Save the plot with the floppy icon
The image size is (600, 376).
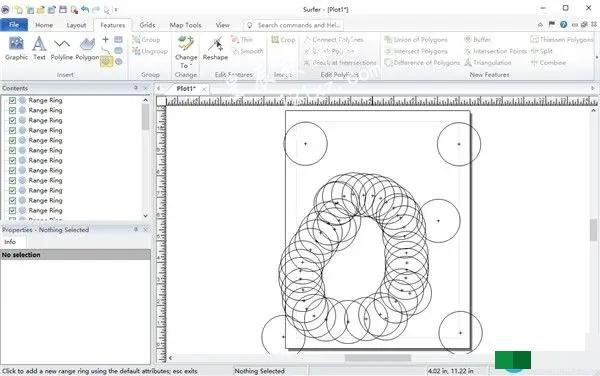63,9
